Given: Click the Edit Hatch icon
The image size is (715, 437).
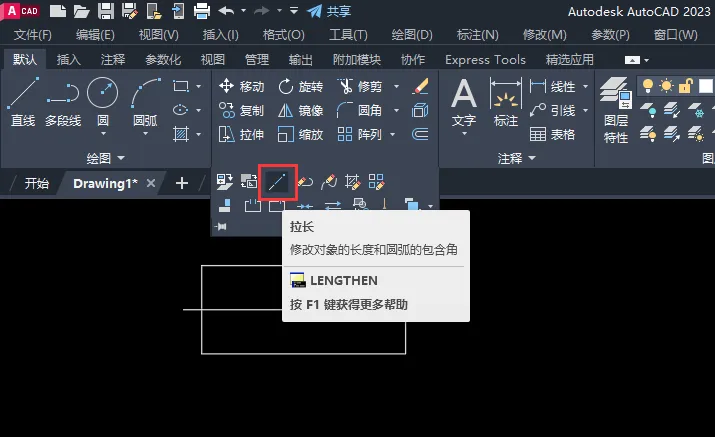Looking at the screenshot, I should click(352, 182).
